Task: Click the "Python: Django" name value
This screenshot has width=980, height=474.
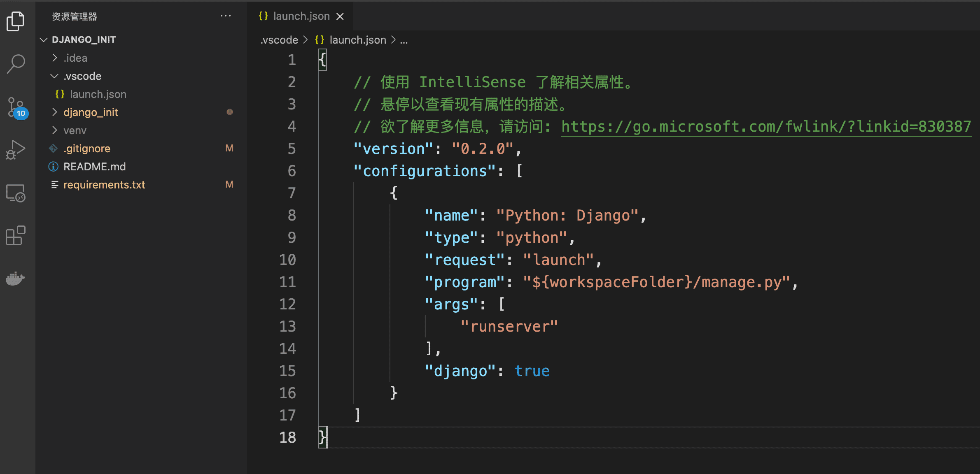Action: 567,215
